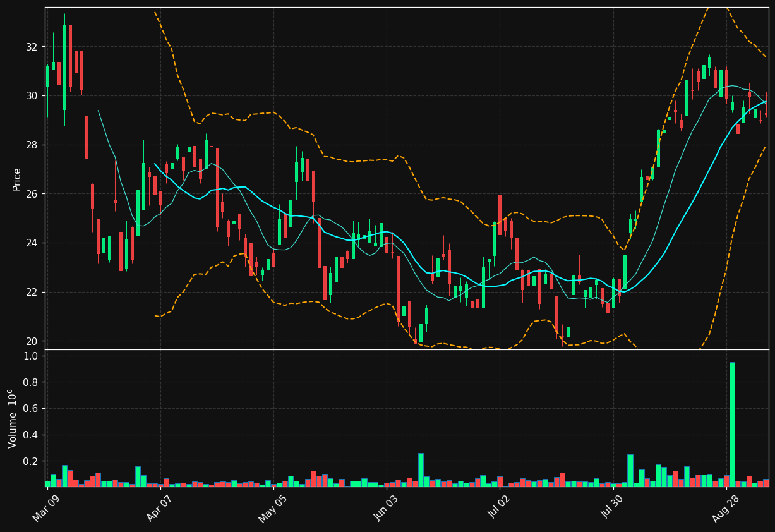Click the price axis value 32
This screenshot has height=532, width=775.
click(32, 47)
